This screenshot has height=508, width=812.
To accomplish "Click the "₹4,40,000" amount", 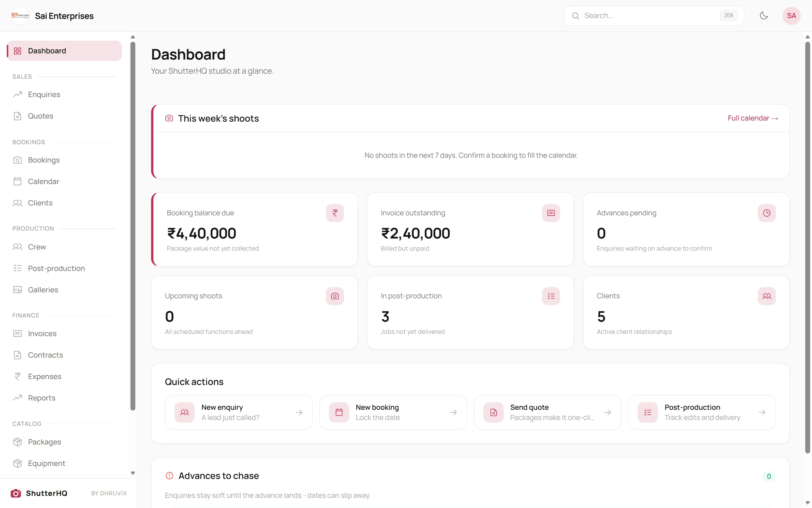I will point(202,233).
